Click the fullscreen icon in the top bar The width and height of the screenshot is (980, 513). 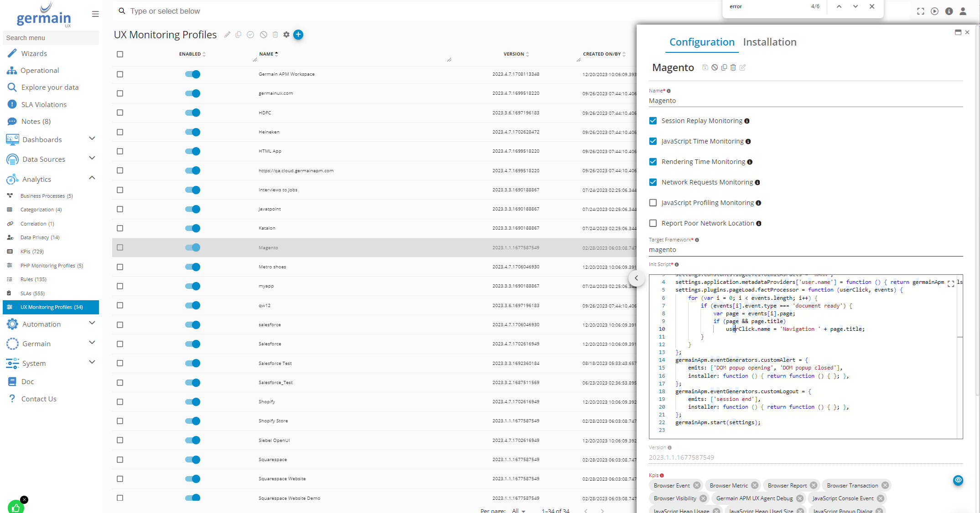point(920,11)
